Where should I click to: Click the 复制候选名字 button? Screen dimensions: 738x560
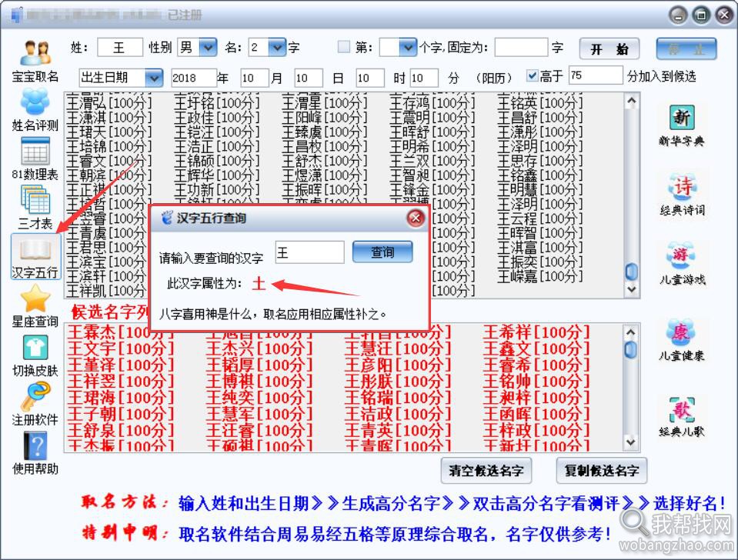[x=602, y=471]
